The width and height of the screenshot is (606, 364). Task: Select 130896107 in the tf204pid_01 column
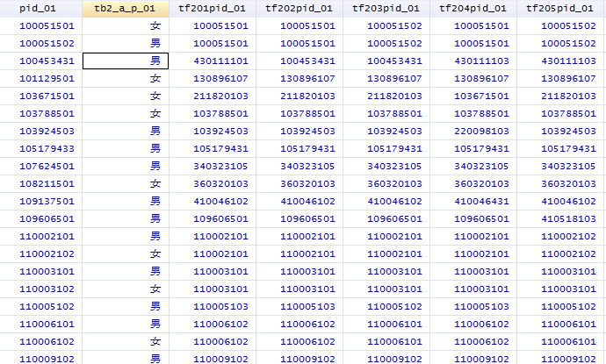pos(473,79)
